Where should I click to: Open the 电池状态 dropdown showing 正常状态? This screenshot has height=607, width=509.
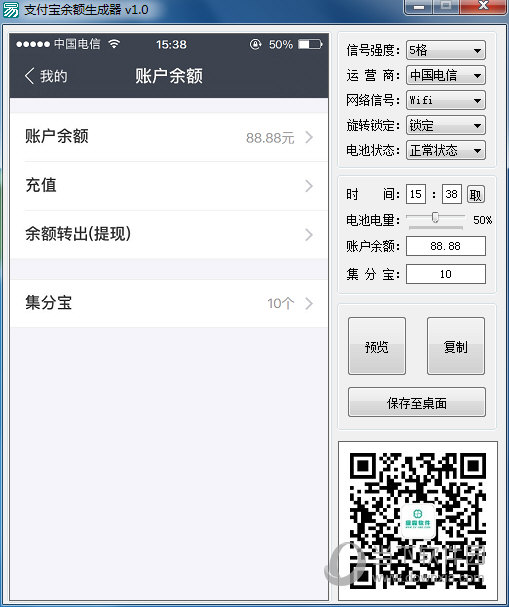[446, 150]
